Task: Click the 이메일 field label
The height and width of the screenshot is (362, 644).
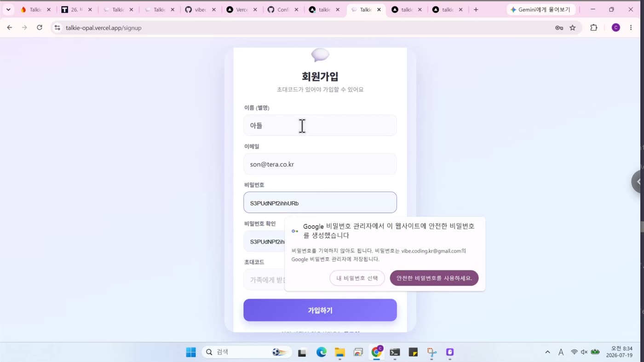Action: click(x=252, y=146)
